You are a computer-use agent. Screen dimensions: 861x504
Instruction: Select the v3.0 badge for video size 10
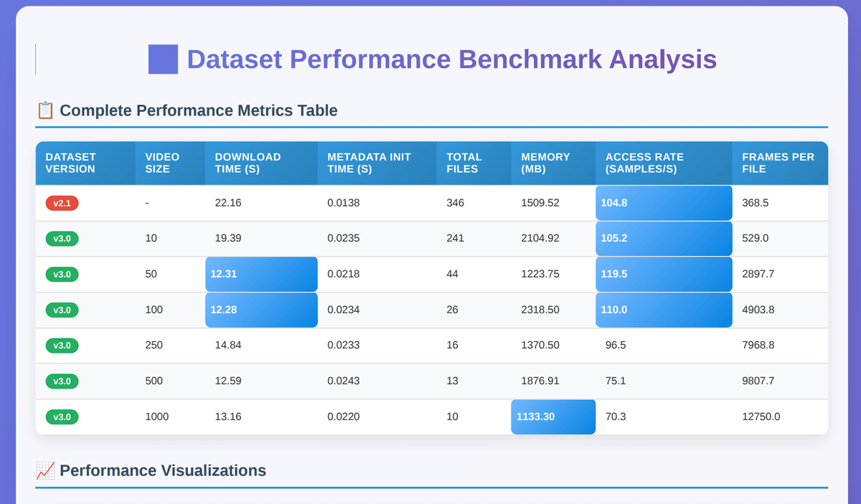(62, 238)
